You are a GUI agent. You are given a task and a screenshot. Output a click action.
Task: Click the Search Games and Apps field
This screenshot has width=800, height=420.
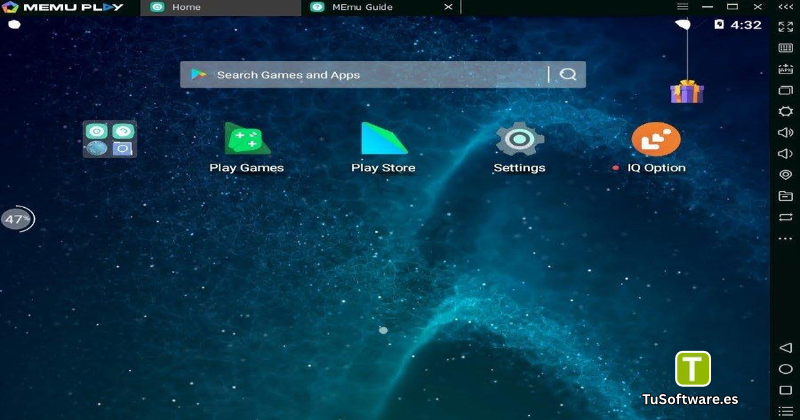coord(383,75)
